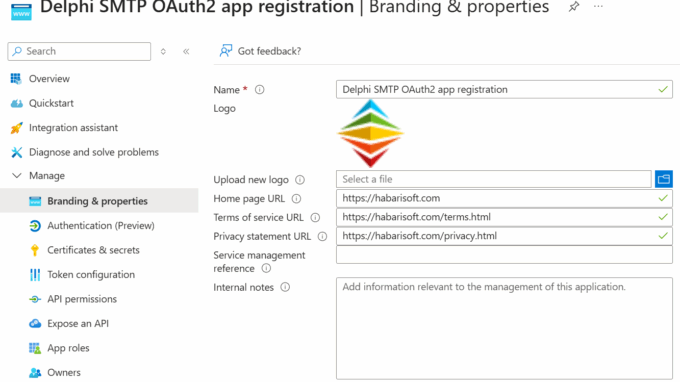Click the Diagnose wrench icon

(x=16, y=152)
